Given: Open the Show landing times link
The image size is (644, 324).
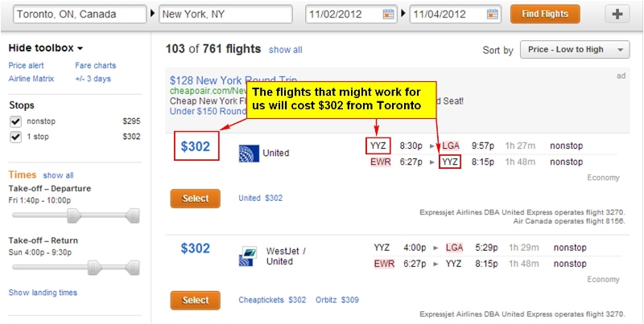Looking at the screenshot, I should pyautogui.click(x=43, y=293).
